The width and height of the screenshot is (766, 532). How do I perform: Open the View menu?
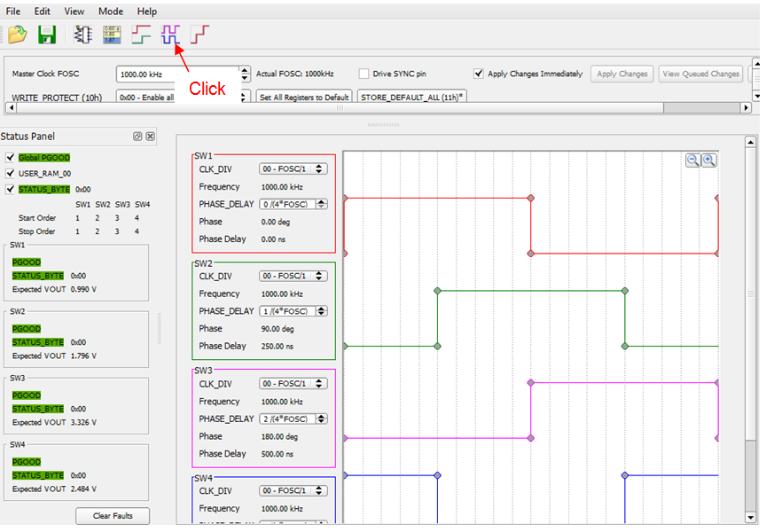pos(74,12)
